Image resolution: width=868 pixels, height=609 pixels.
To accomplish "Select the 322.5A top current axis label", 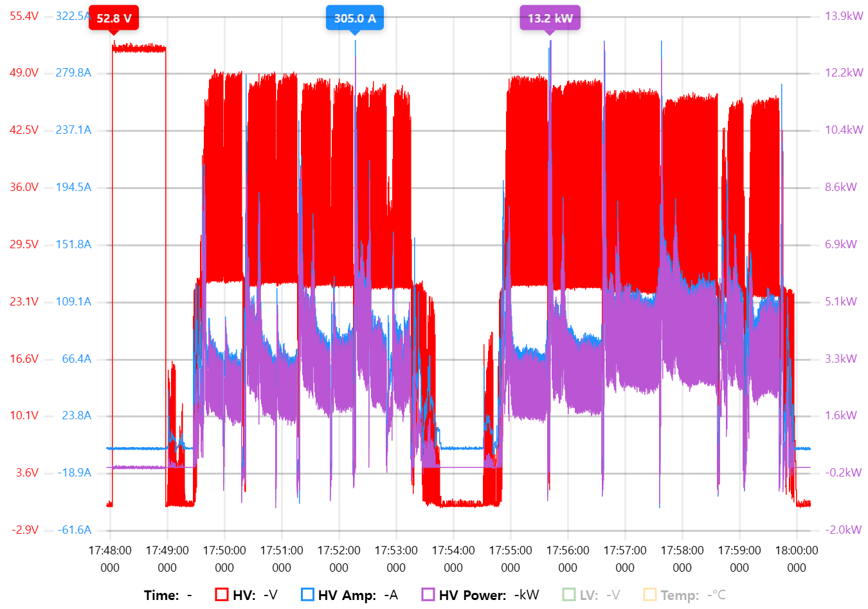I will (72, 16).
